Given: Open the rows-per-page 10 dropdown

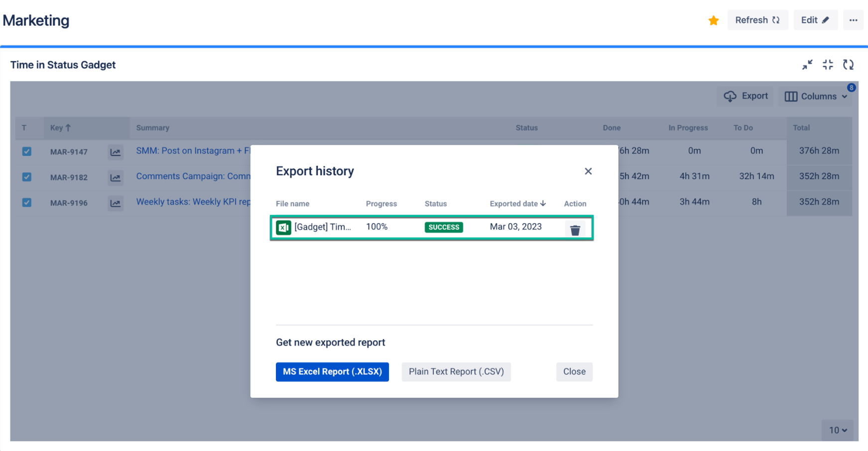Looking at the screenshot, I should 838,430.
